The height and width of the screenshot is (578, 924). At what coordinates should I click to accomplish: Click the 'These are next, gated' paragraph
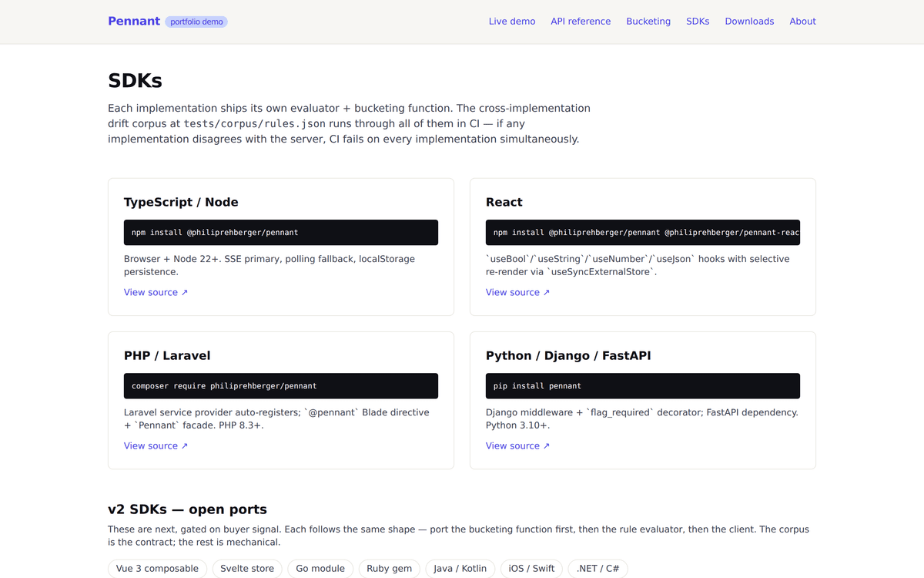tap(458, 536)
